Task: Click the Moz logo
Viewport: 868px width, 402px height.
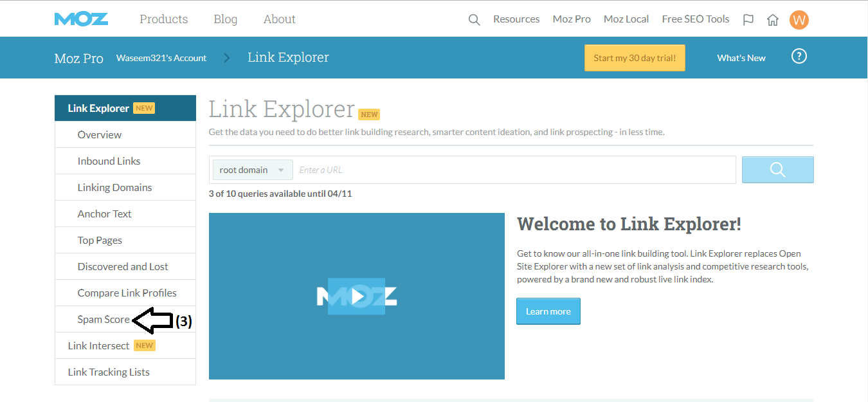Action: pos(81,19)
